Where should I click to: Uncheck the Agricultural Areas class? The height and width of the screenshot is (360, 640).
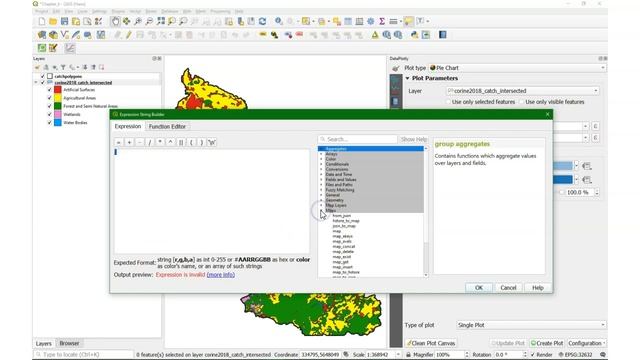point(49,98)
